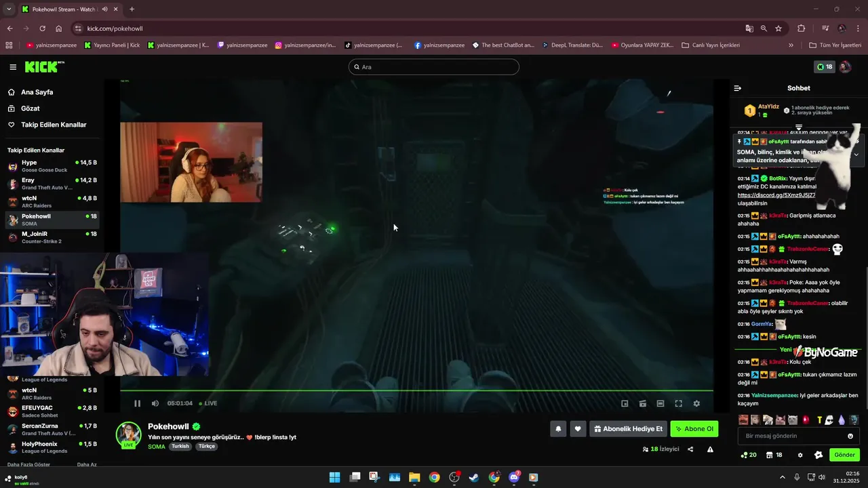868x488 pixels.
Task: Open Yayıncı Paneli | Kick bookmark
Action: click(x=113, y=45)
